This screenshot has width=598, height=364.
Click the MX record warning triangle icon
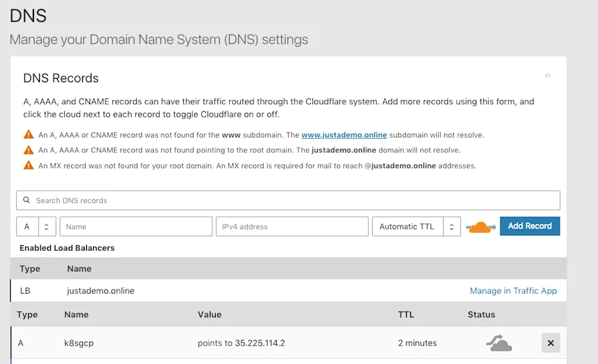[x=29, y=166]
